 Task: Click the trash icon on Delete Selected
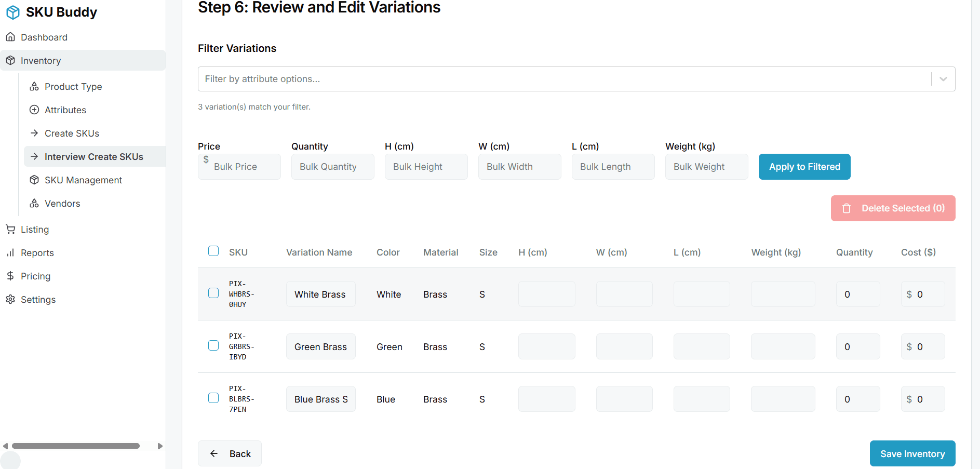click(847, 208)
